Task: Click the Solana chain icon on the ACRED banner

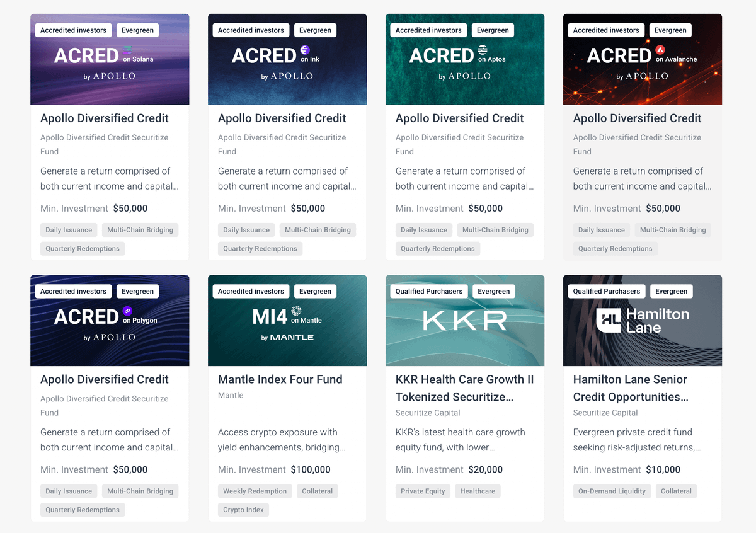Action: pyautogui.click(x=128, y=49)
